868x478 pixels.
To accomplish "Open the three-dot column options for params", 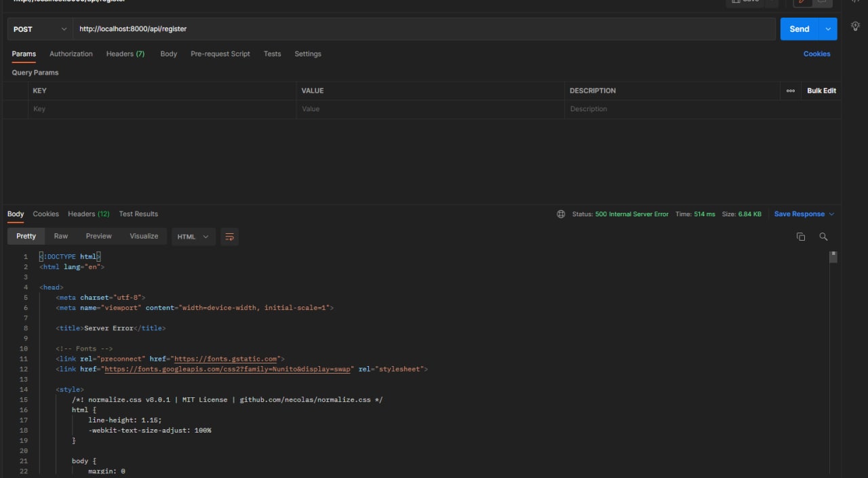I will (x=790, y=91).
